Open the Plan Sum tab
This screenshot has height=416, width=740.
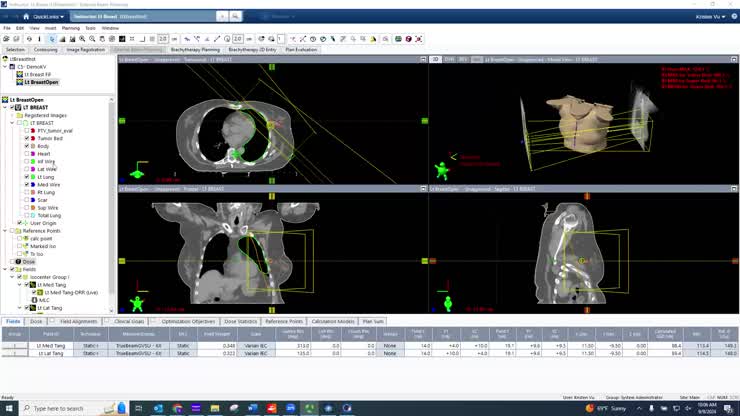point(373,322)
